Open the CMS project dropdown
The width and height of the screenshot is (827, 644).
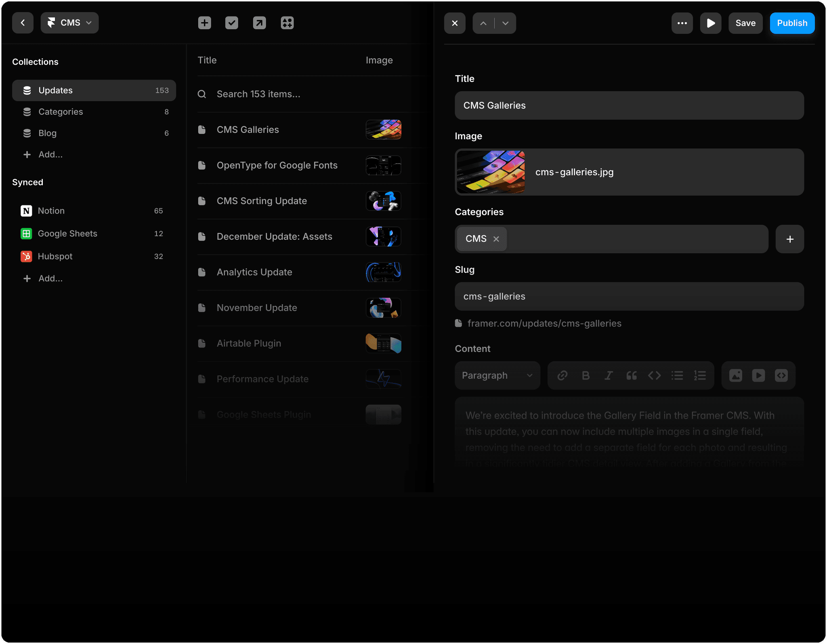[x=69, y=23]
